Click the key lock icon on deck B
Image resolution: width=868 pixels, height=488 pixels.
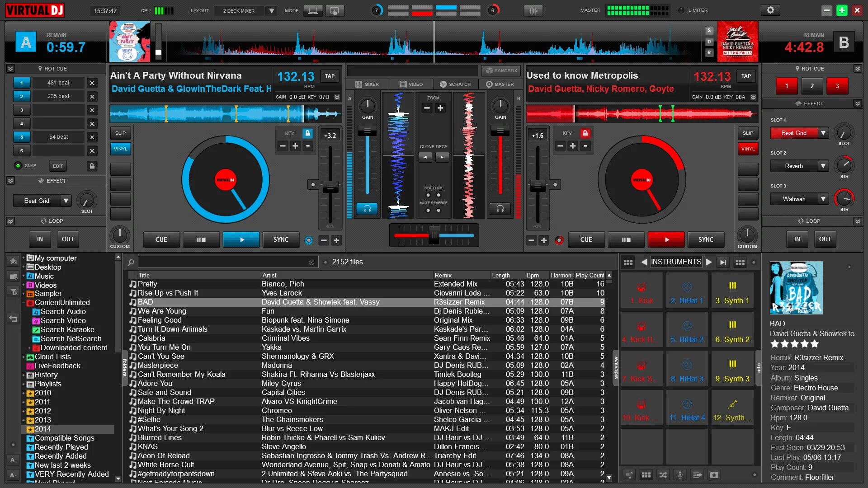click(x=585, y=133)
